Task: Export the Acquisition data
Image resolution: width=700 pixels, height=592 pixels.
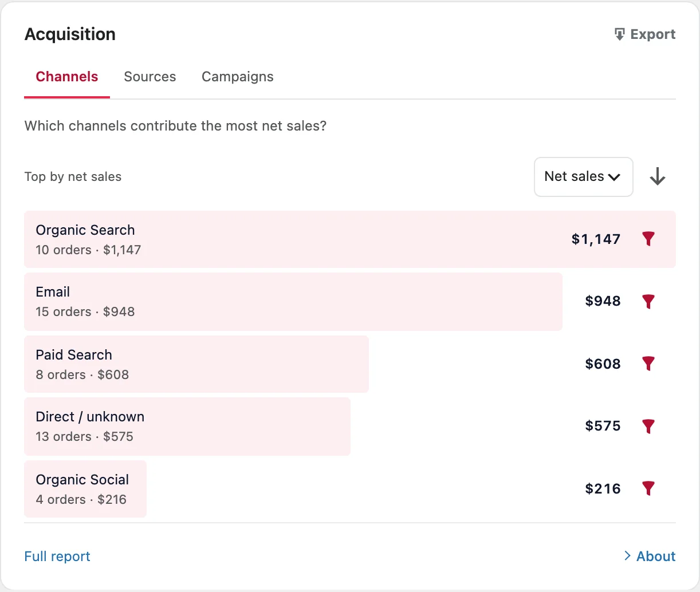Action: (x=644, y=34)
